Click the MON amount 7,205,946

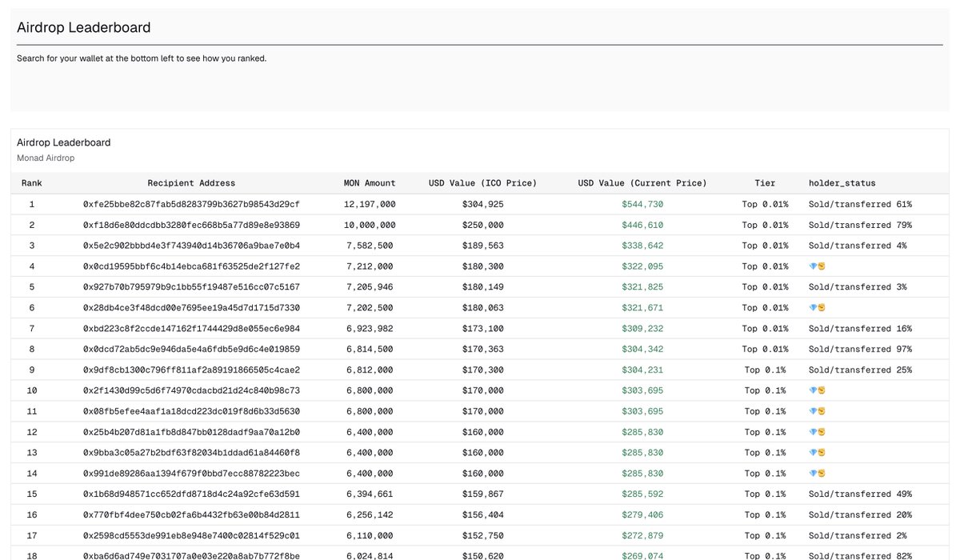tap(370, 287)
